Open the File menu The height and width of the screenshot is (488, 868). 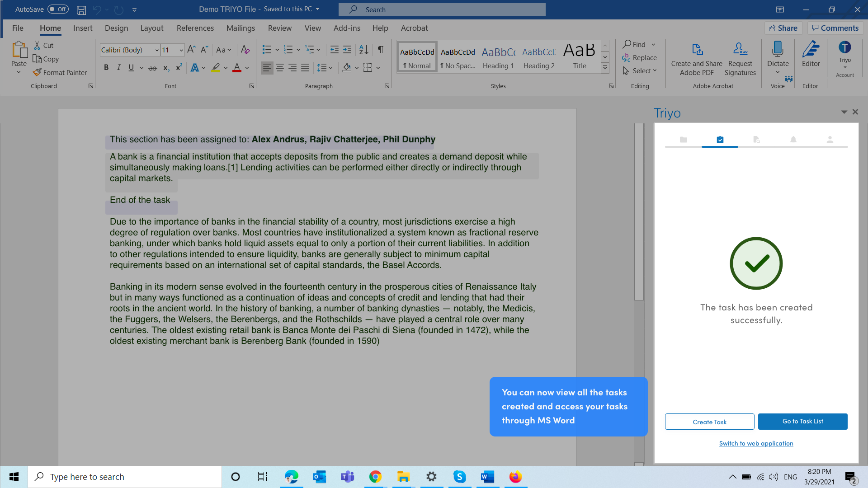(x=18, y=28)
